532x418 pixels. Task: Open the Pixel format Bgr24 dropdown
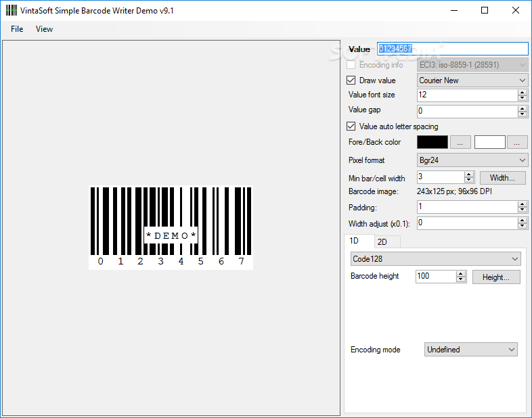pos(472,160)
